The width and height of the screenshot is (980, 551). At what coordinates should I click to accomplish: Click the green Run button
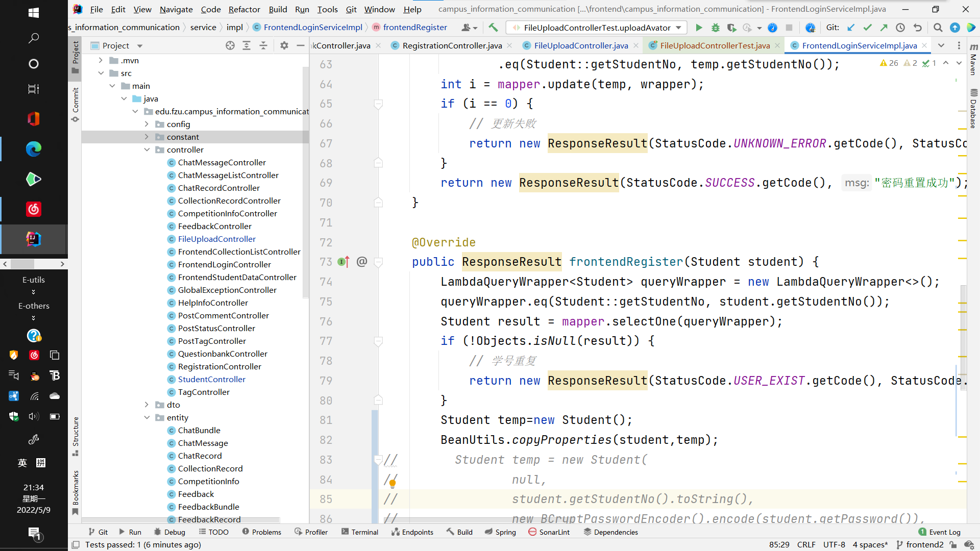[699, 28]
